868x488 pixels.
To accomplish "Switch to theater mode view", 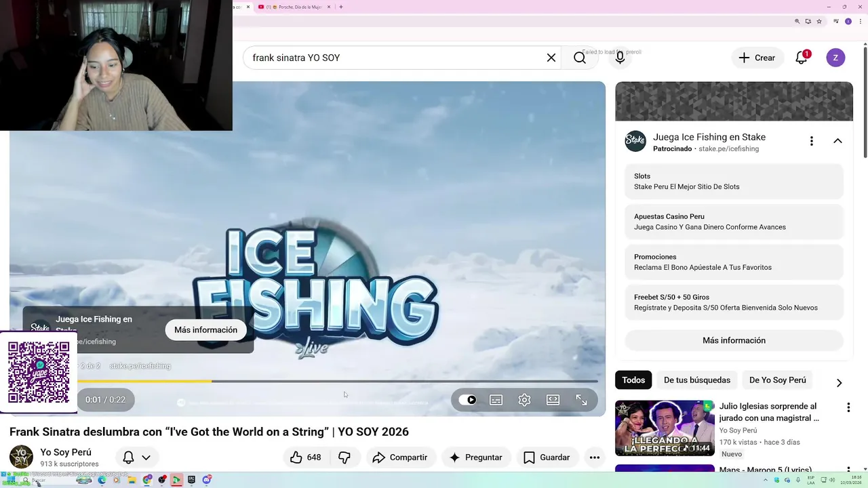I will pyautogui.click(x=553, y=400).
